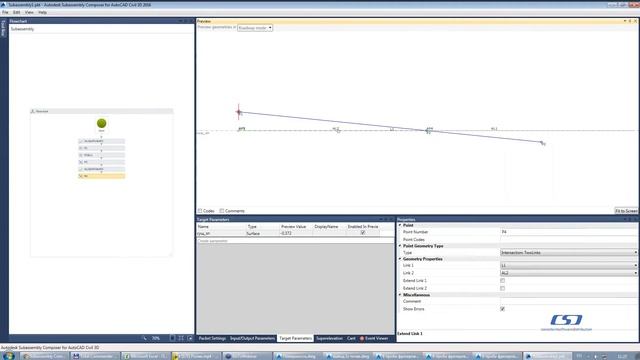Toggle Enabled In Preview checkbox for target

tap(363, 233)
